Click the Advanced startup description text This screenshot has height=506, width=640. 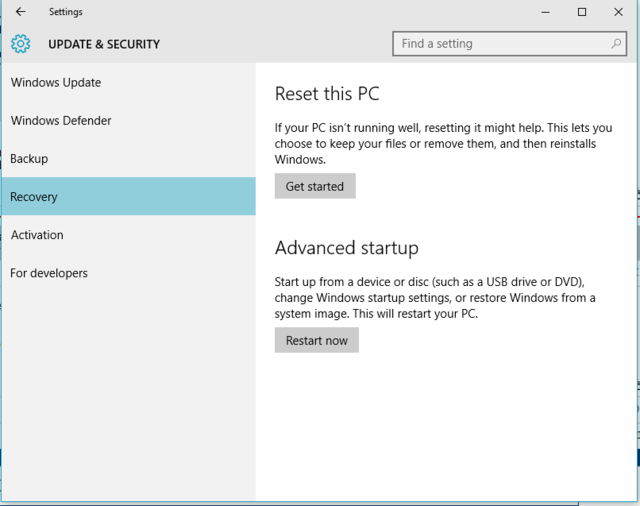[x=435, y=297]
